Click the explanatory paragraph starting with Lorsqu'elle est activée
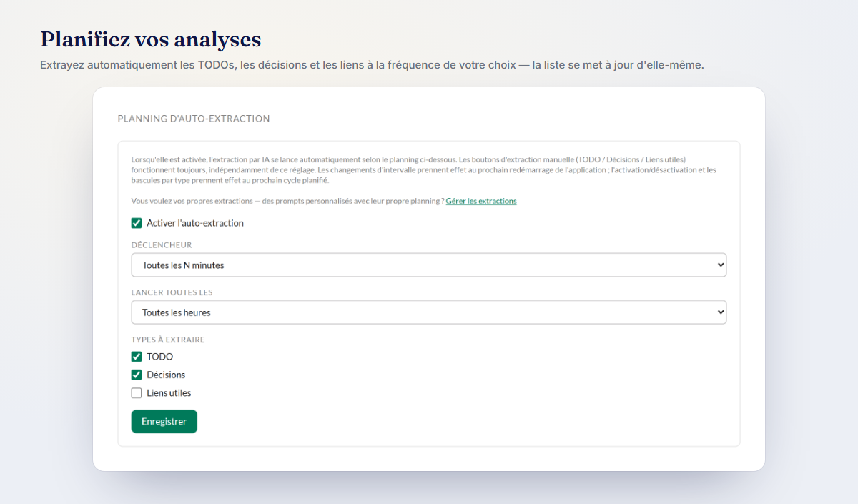Viewport: 858px width, 504px height. coord(424,169)
